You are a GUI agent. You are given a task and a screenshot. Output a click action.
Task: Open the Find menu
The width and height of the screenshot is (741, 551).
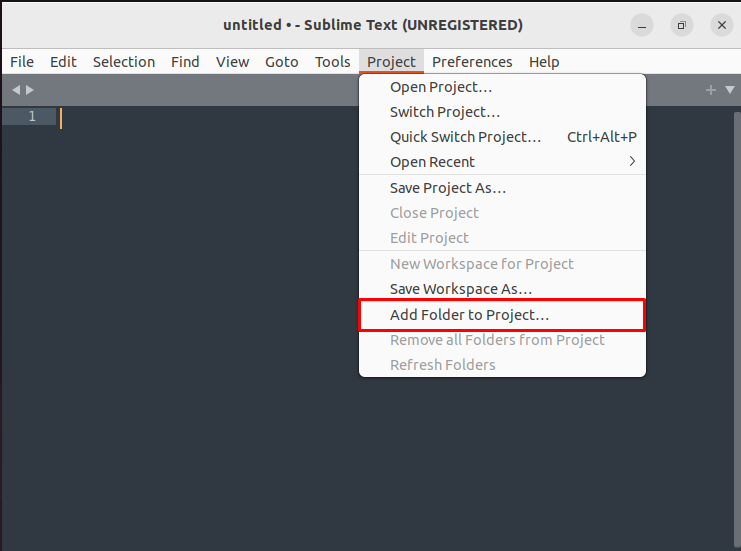pyautogui.click(x=185, y=62)
